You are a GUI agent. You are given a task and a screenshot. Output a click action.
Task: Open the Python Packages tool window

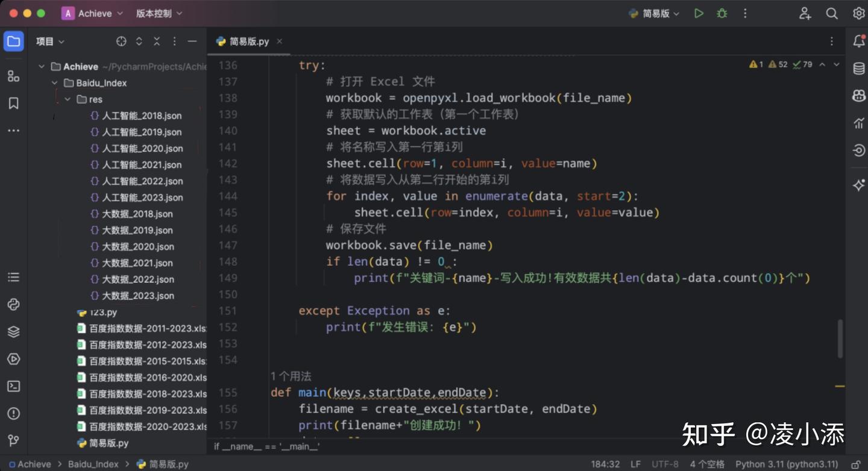click(13, 305)
